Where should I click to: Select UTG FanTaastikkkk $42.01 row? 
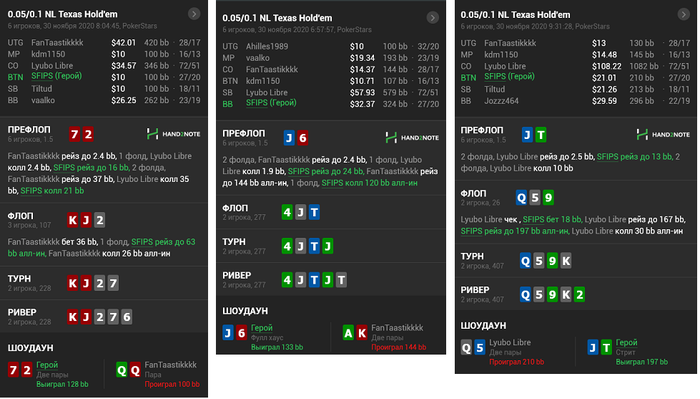tap(104, 43)
